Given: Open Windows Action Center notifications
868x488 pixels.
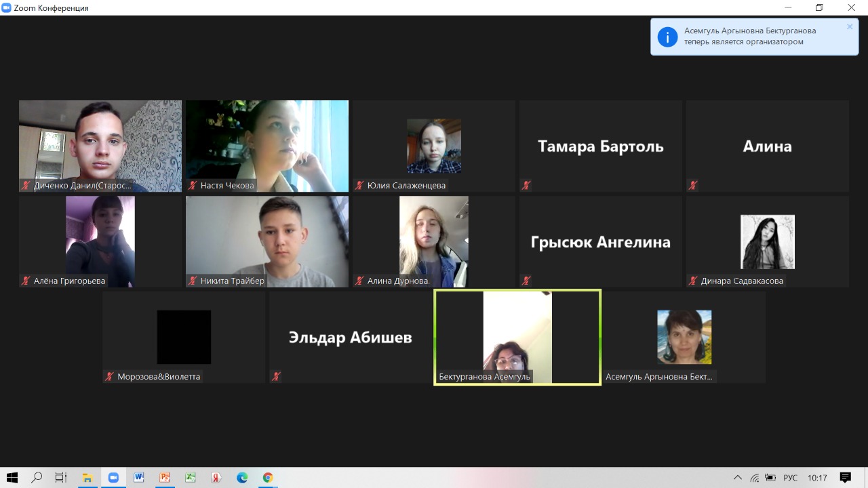Looking at the screenshot, I should coord(845,478).
